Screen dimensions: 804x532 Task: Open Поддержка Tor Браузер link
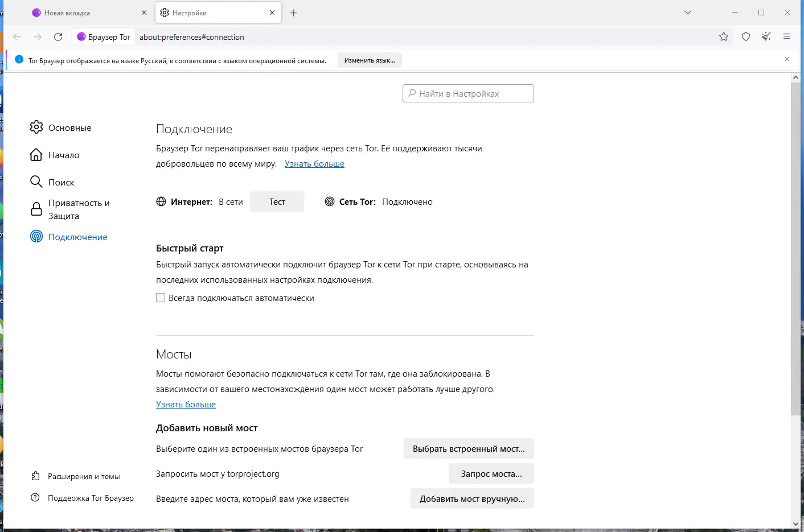[x=91, y=498]
